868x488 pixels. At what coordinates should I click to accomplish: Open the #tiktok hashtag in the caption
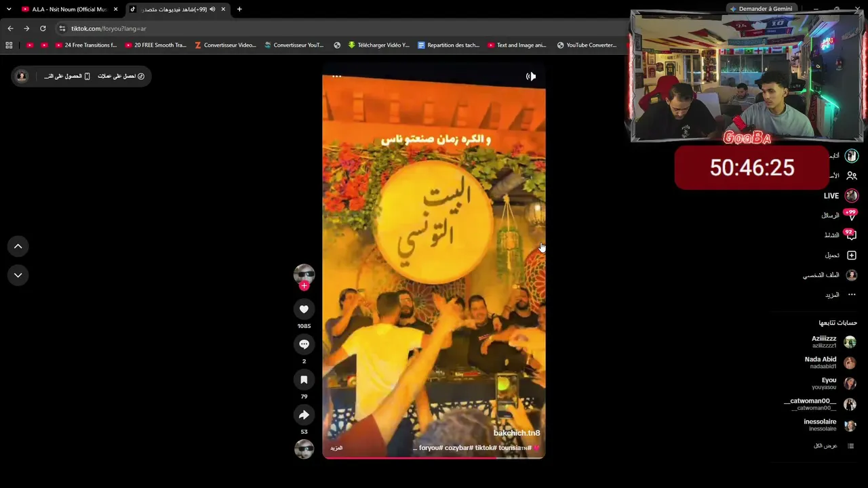485,448
